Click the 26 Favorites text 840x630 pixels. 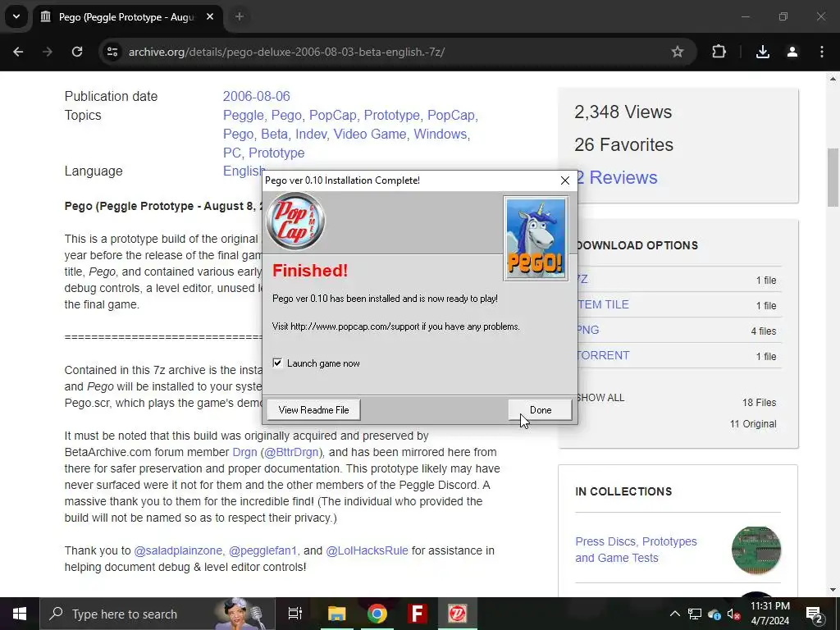pos(623,144)
